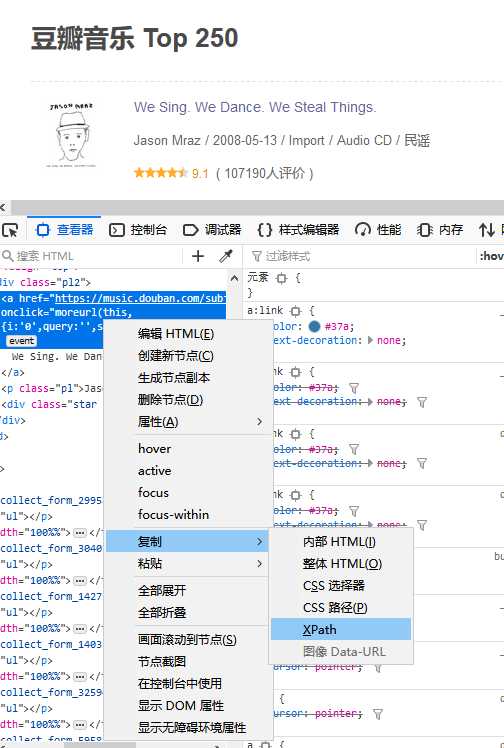The width and height of the screenshot is (504, 748).
Task: Switch to the 控制台 console tab
Action: (138, 230)
